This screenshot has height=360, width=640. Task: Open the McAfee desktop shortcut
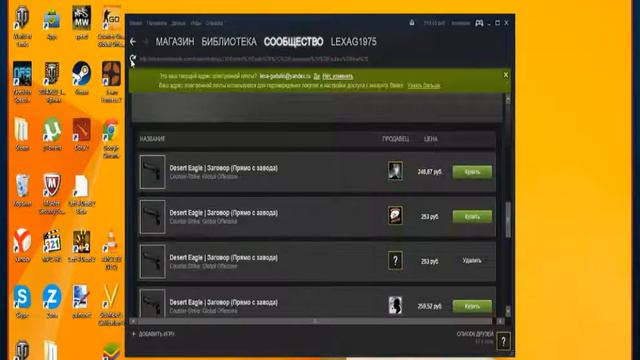[x=52, y=186]
